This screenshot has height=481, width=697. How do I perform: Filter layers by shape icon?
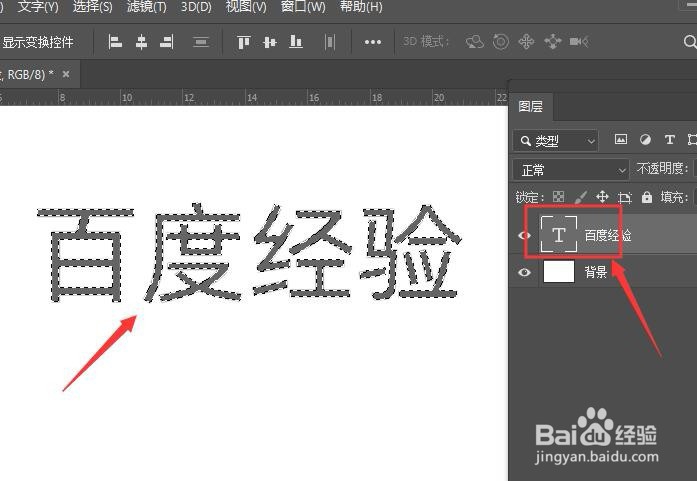[x=692, y=140]
